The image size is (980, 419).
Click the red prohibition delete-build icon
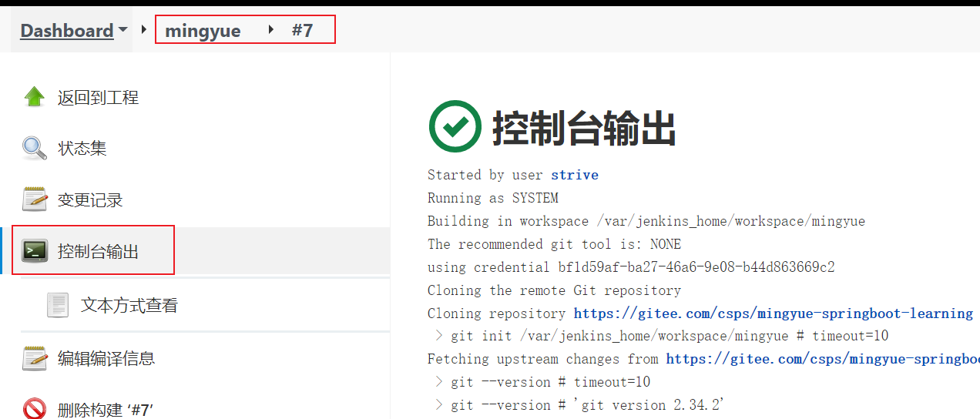point(35,409)
